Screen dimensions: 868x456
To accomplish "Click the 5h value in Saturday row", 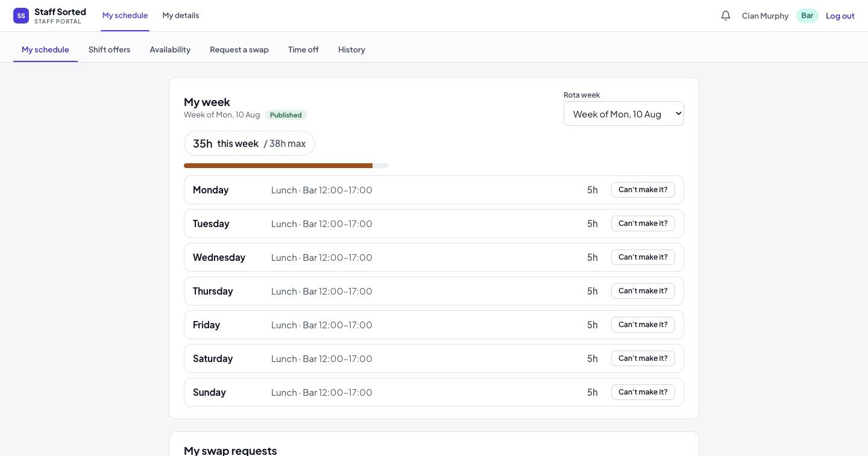I will coord(593,358).
